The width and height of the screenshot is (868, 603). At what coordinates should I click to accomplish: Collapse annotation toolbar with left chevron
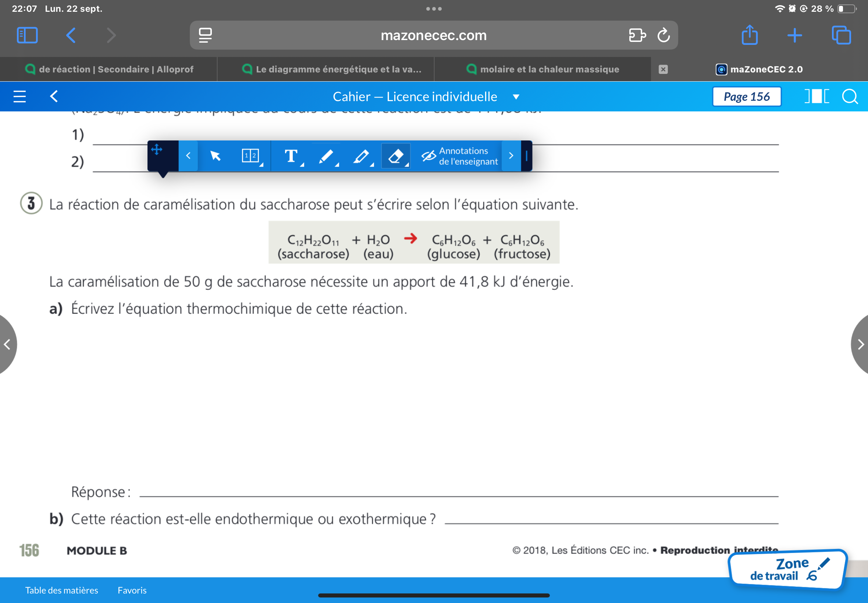click(x=188, y=156)
